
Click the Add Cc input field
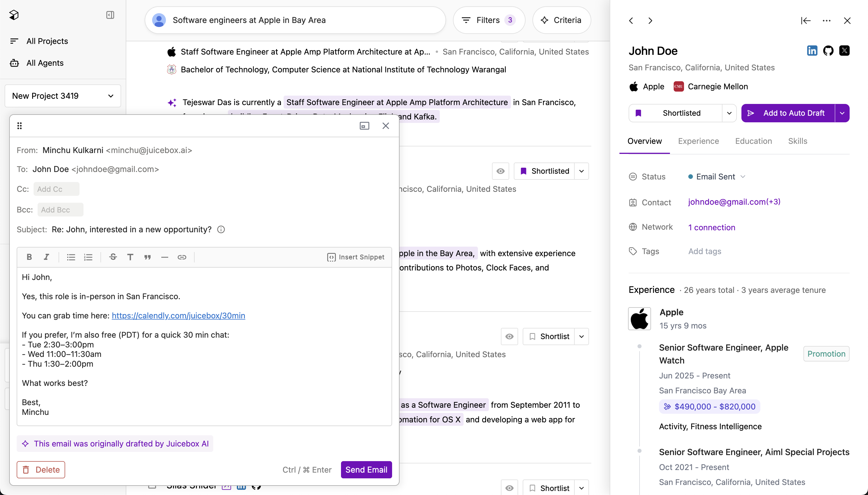57,189
